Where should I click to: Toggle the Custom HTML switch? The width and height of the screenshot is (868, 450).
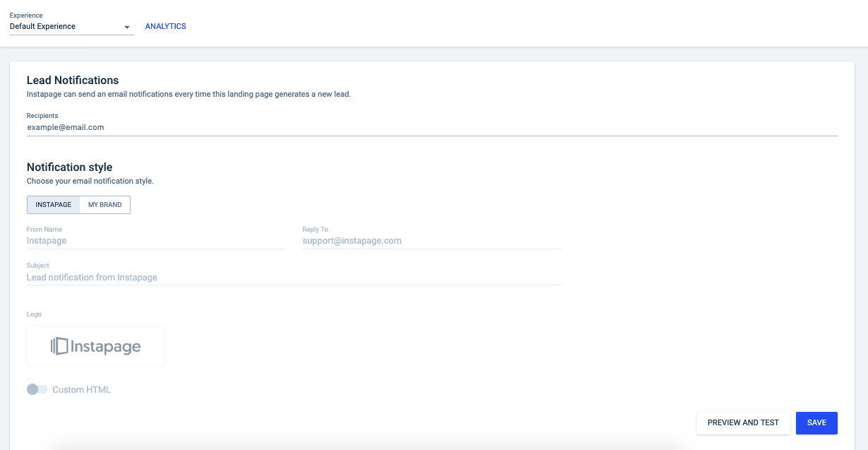click(x=37, y=389)
